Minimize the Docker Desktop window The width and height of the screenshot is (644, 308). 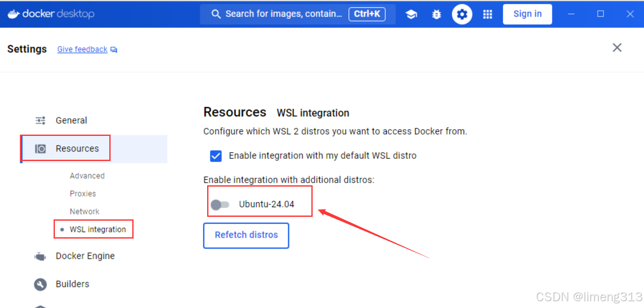572,14
